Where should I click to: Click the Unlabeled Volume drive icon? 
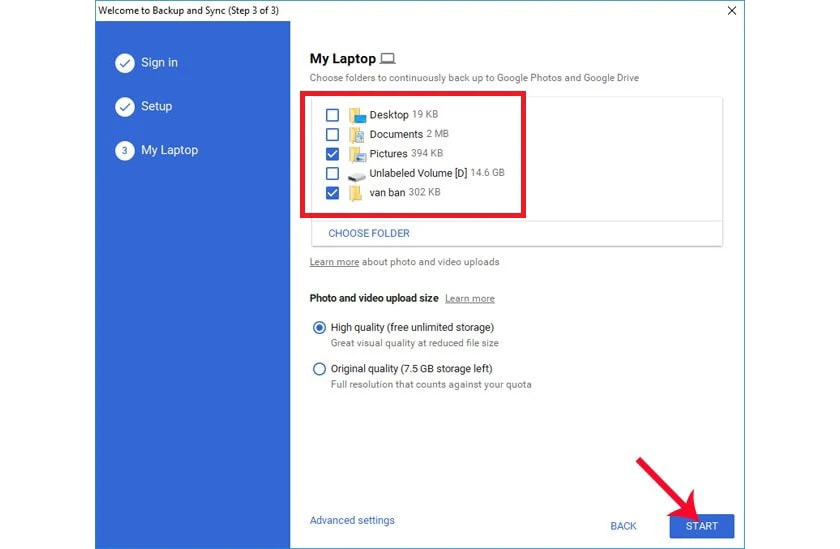(357, 176)
